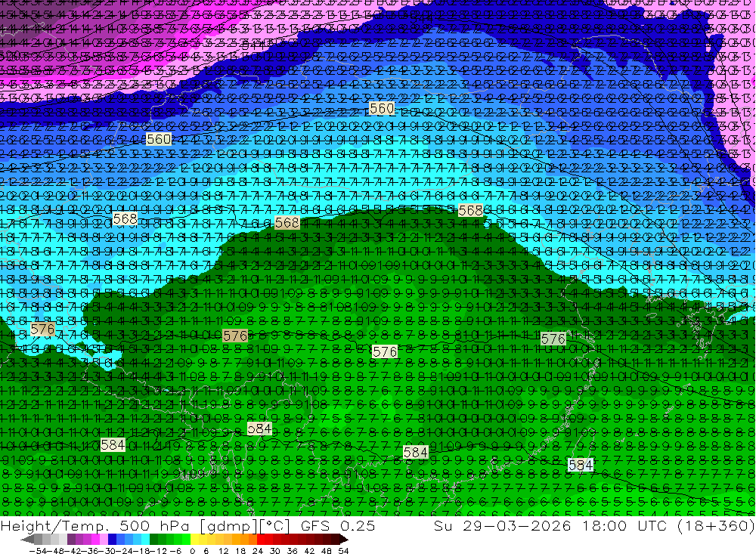Click the '-30' legend value

[x=107, y=551]
